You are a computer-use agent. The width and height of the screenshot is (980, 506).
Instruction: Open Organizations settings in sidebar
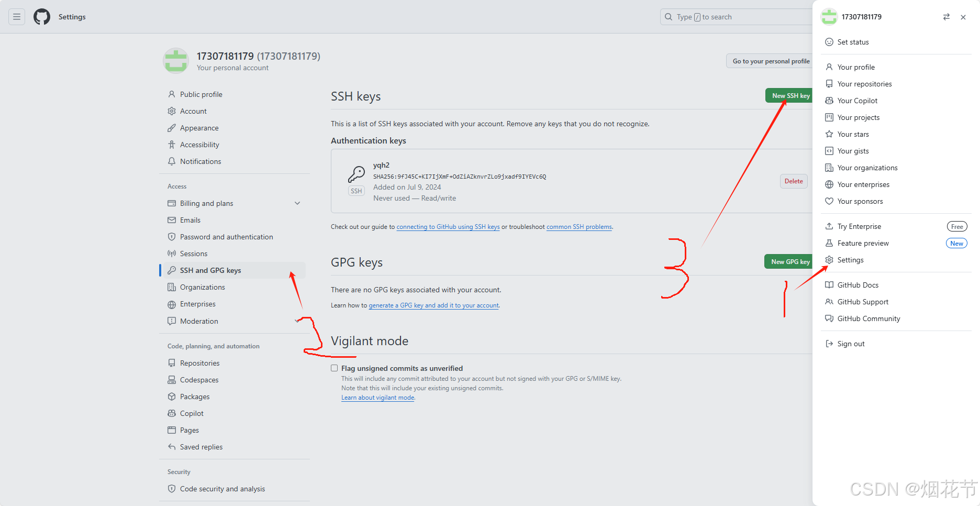point(235,287)
